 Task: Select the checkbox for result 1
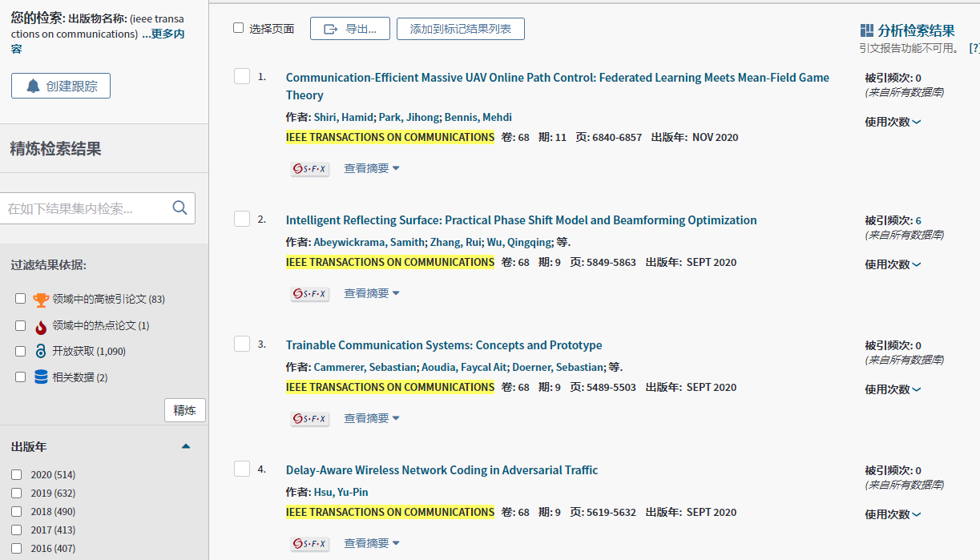(242, 76)
